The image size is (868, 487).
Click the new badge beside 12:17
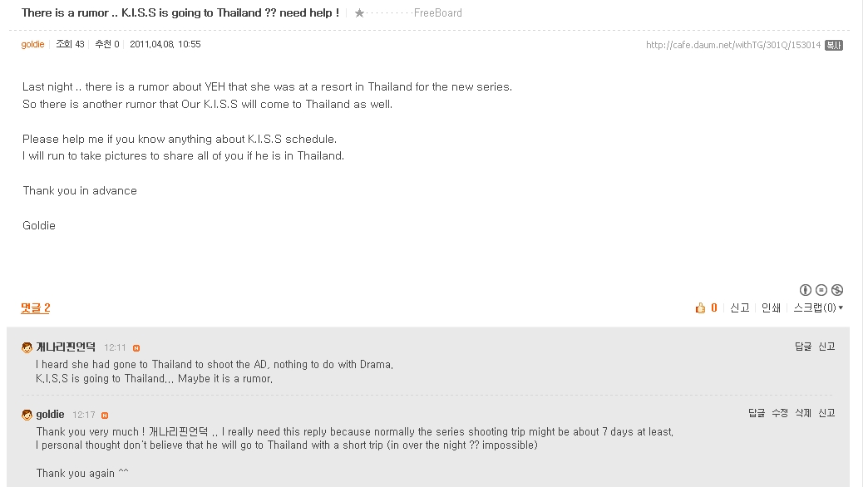105,416
